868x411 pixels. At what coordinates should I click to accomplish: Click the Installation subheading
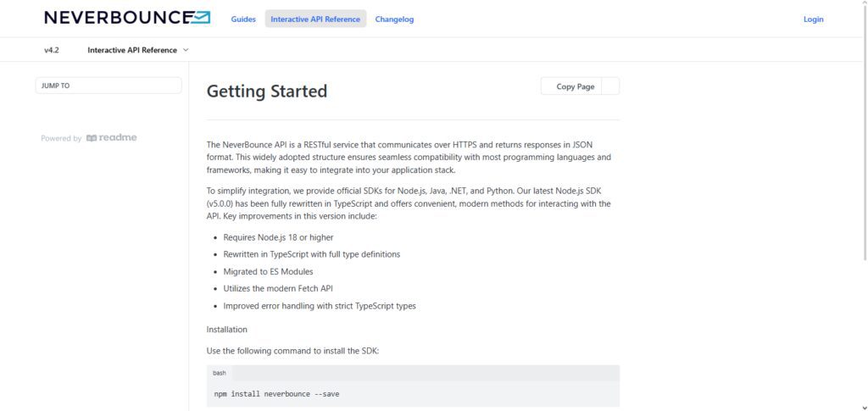tap(227, 329)
